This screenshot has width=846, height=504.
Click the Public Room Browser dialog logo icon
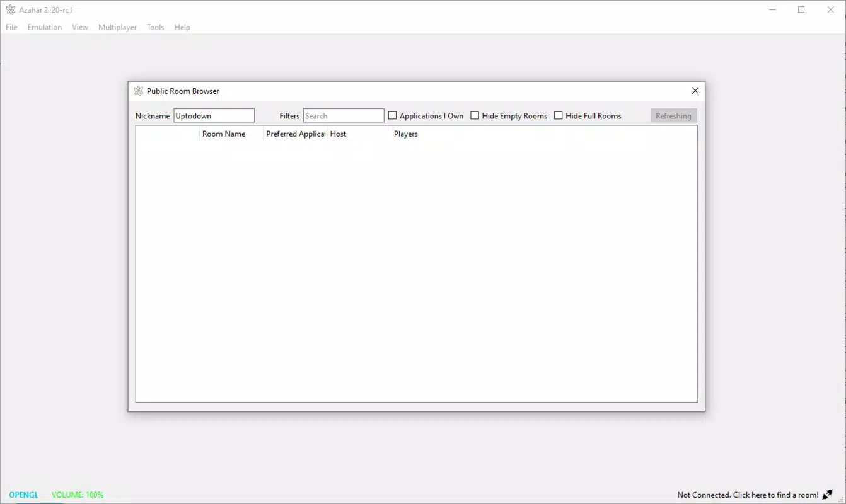tap(139, 91)
